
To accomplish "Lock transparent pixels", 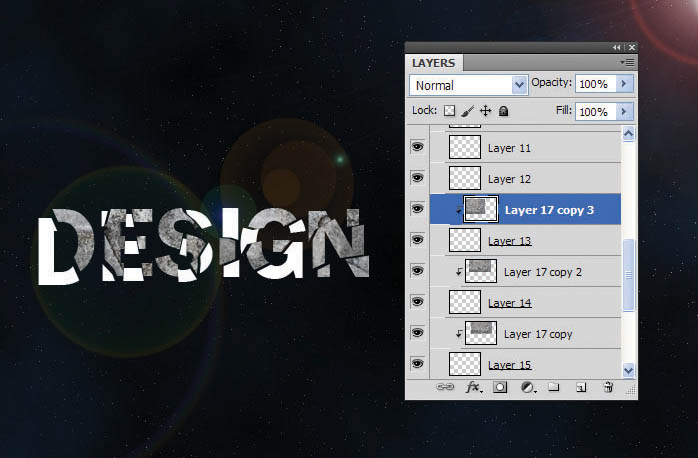I will tap(450, 110).
